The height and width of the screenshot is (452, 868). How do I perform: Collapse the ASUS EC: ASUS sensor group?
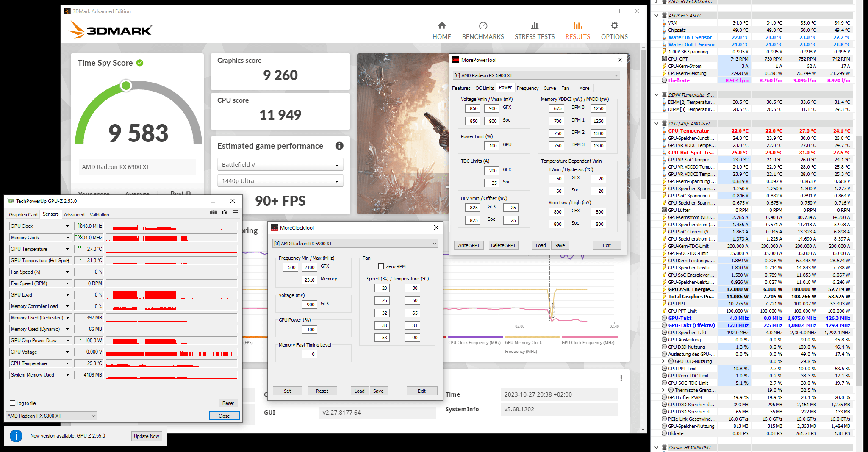pyautogui.click(x=657, y=16)
